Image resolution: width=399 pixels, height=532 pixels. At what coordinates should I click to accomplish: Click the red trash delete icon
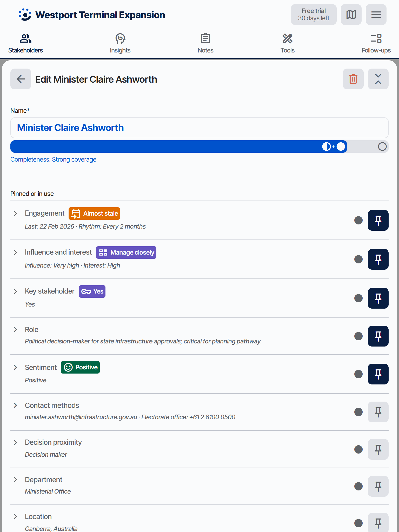click(353, 79)
